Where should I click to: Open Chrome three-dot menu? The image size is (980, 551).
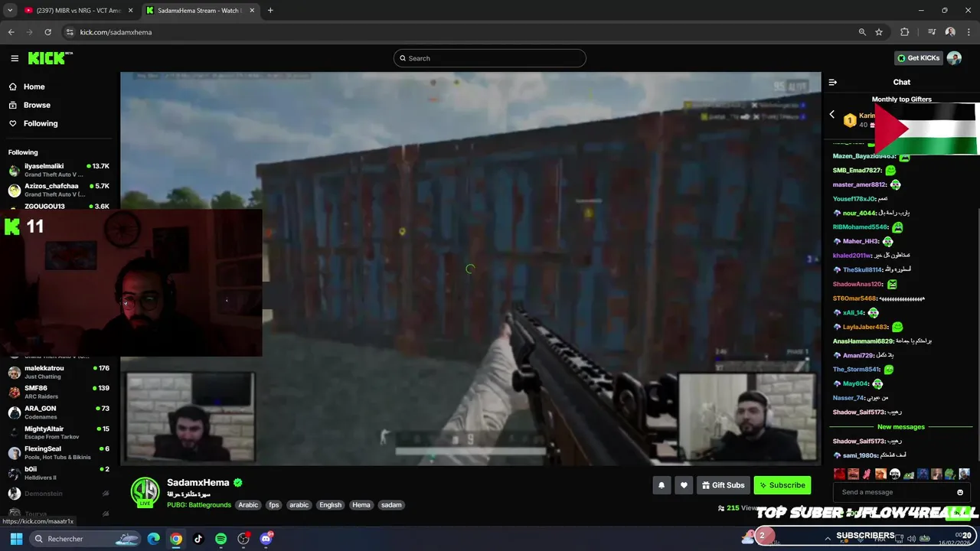click(968, 32)
